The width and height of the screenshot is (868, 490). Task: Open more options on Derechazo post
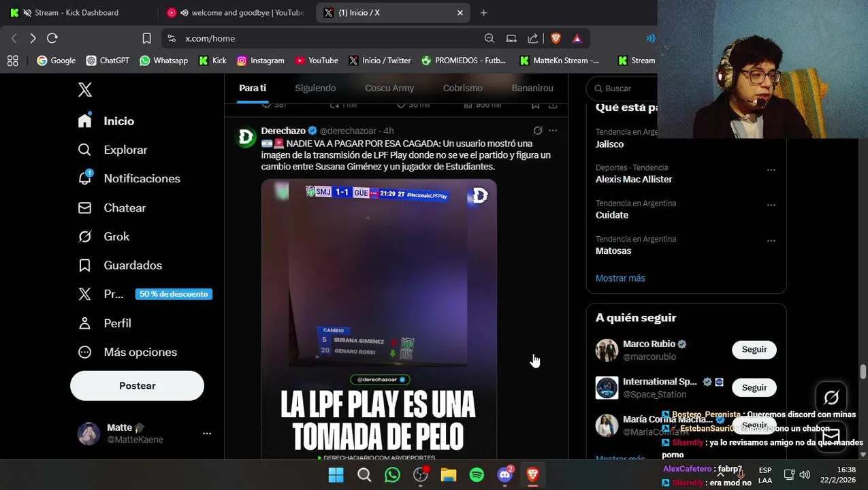click(x=553, y=131)
